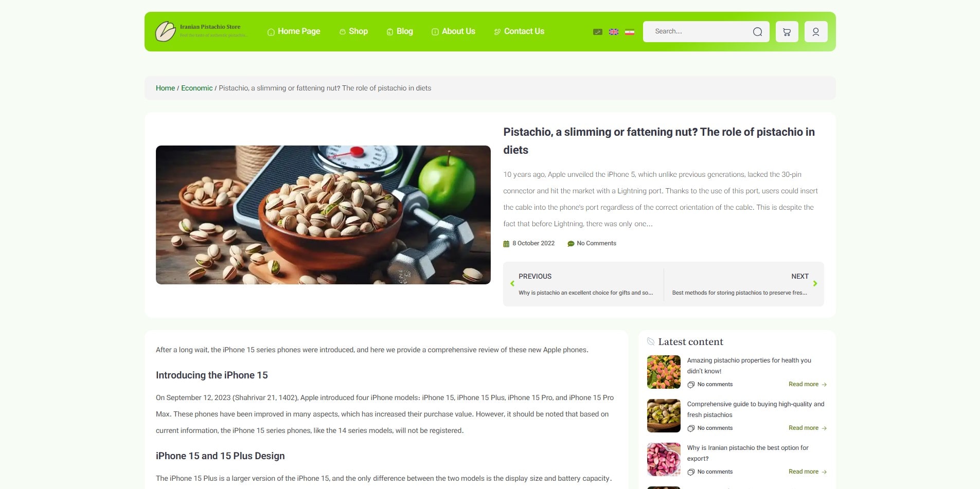Click the Iranian Pistachio Store logo
The image size is (980, 489).
(202, 31)
